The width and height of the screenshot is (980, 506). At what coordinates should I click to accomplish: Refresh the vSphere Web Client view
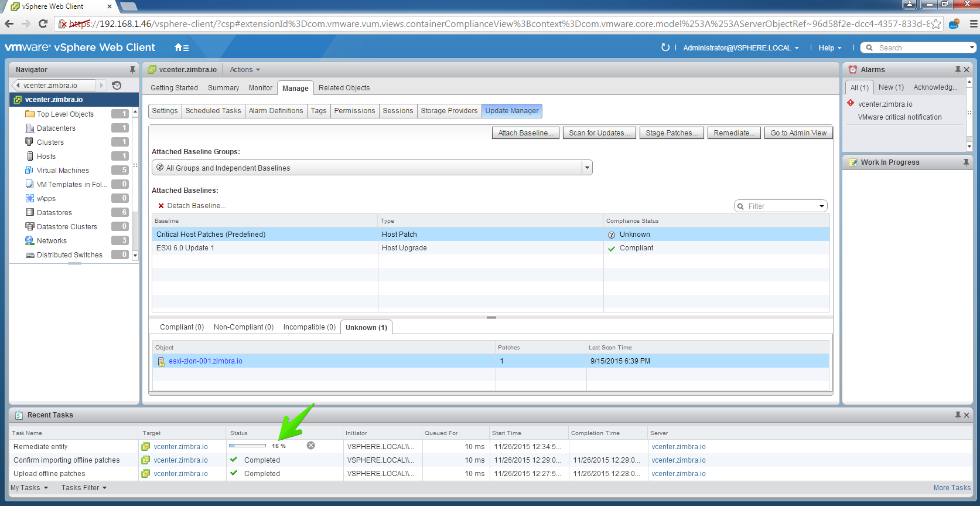coord(665,47)
